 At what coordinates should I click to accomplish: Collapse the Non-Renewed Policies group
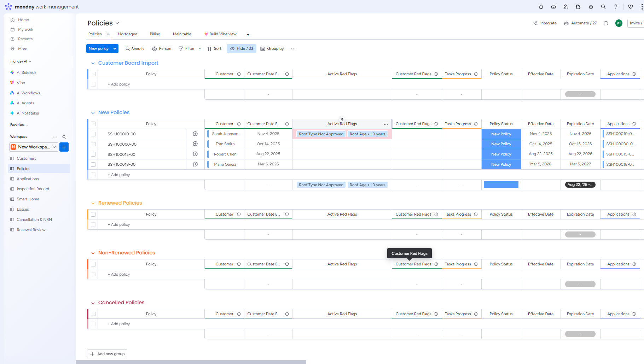[x=93, y=253]
